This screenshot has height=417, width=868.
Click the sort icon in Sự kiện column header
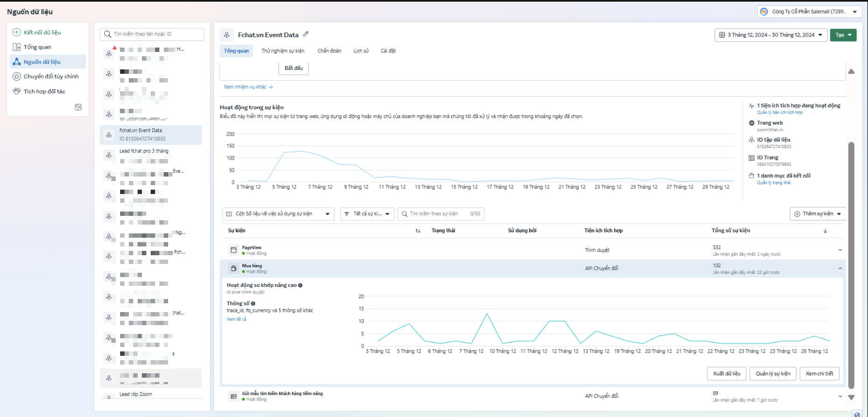[x=418, y=231]
